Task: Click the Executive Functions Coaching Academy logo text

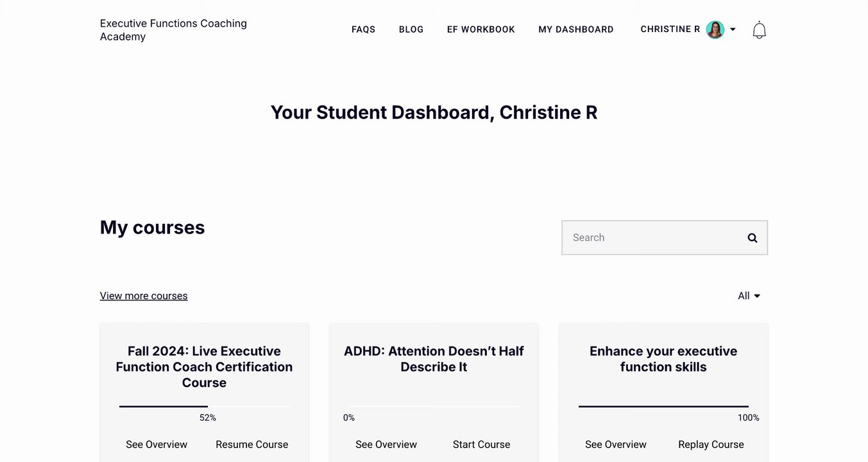Action: click(173, 30)
